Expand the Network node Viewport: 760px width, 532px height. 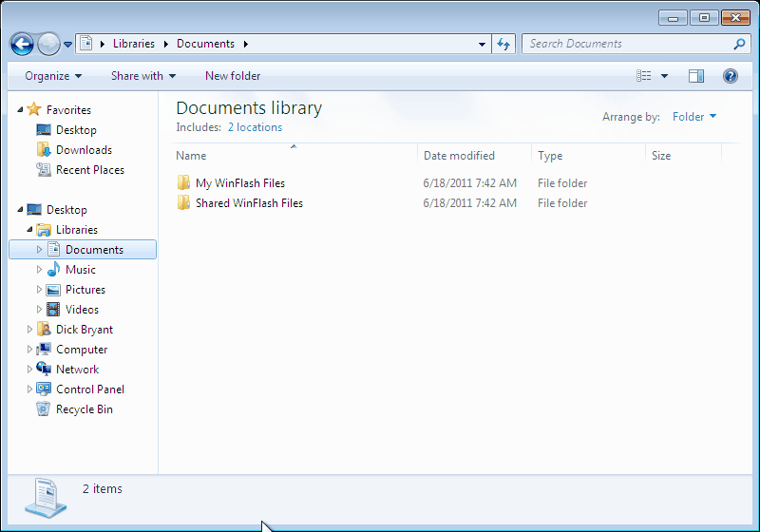pyautogui.click(x=29, y=370)
